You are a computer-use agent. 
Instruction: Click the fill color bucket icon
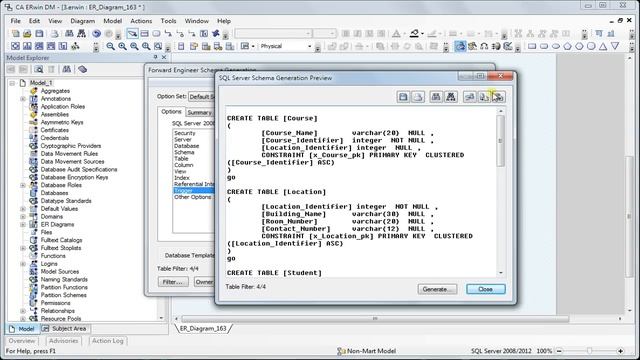pos(414,33)
